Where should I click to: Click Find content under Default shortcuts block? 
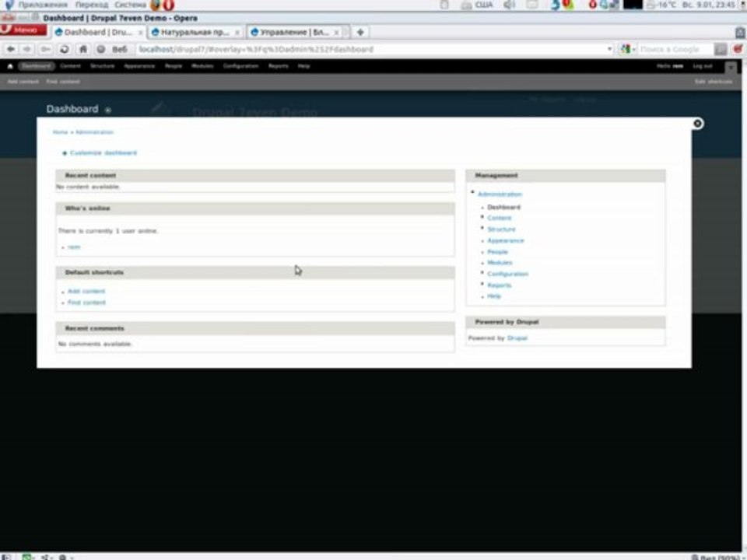(x=86, y=303)
